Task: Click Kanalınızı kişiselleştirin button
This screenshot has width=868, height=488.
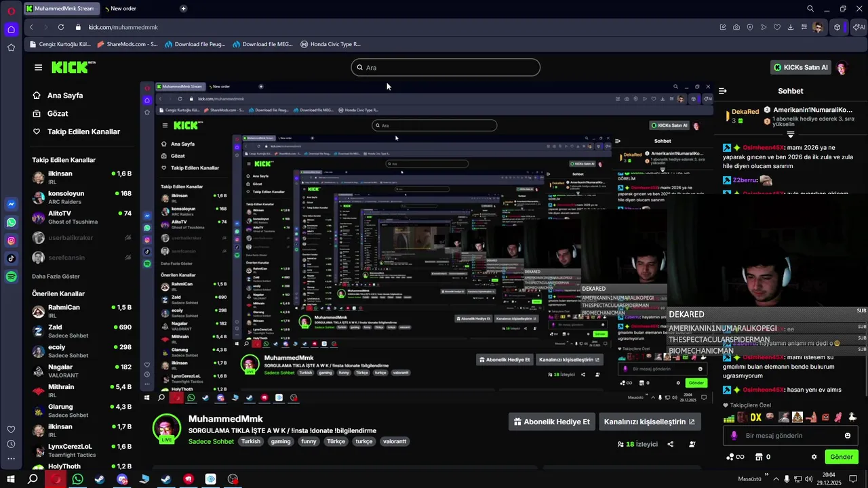Action: pyautogui.click(x=650, y=422)
